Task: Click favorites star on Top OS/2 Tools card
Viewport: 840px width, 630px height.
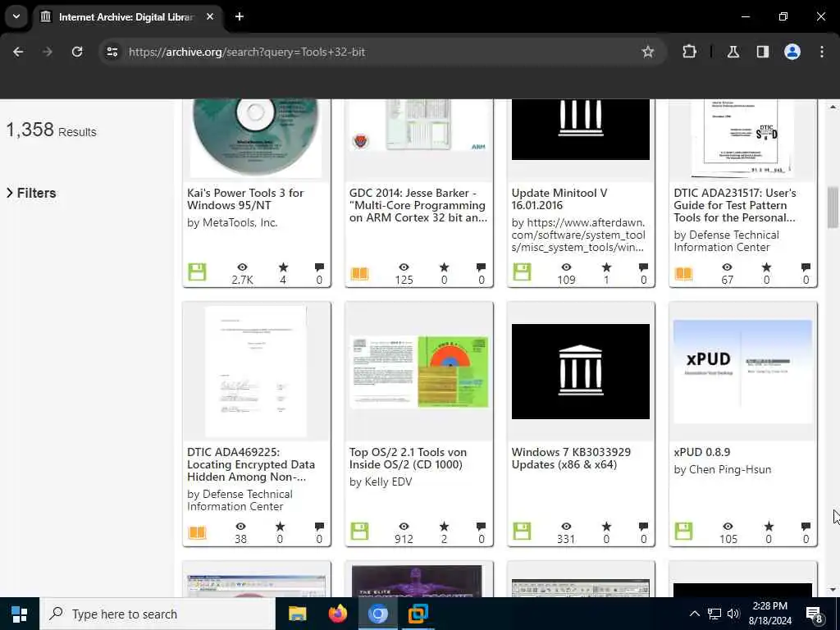Action: coord(444,526)
